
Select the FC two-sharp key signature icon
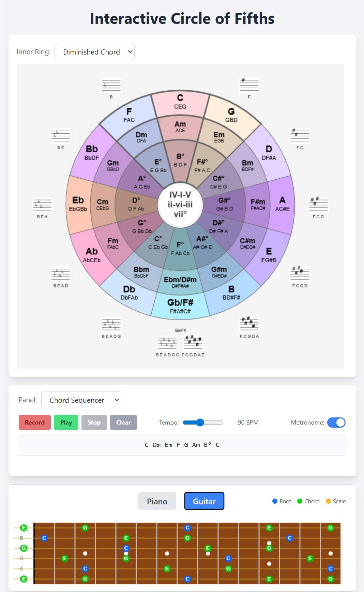pyautogui.click(x=300, y=136)
